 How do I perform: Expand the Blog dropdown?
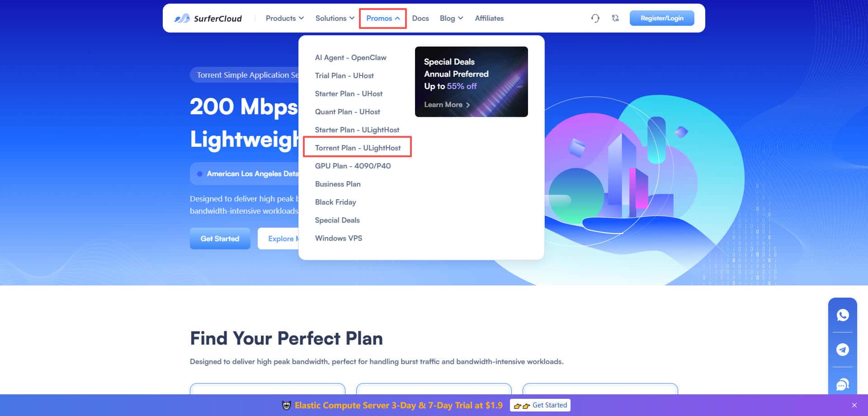(451, 18)
